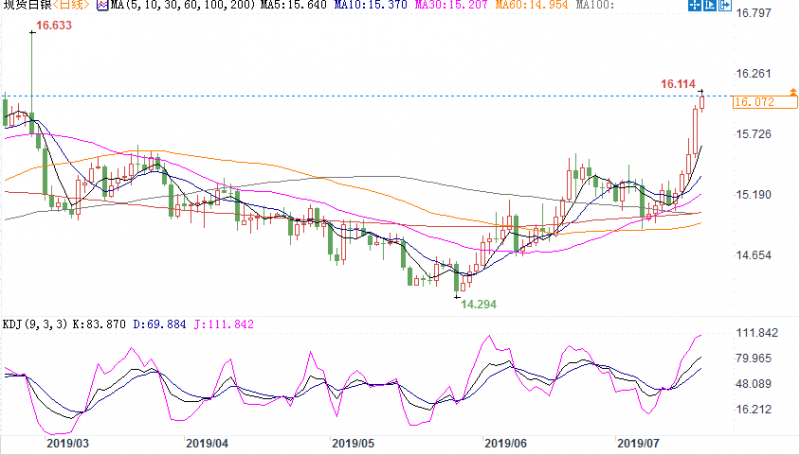Open the drawing tools icon
Viewport: 800px width, 455px height.
[710, 5]
